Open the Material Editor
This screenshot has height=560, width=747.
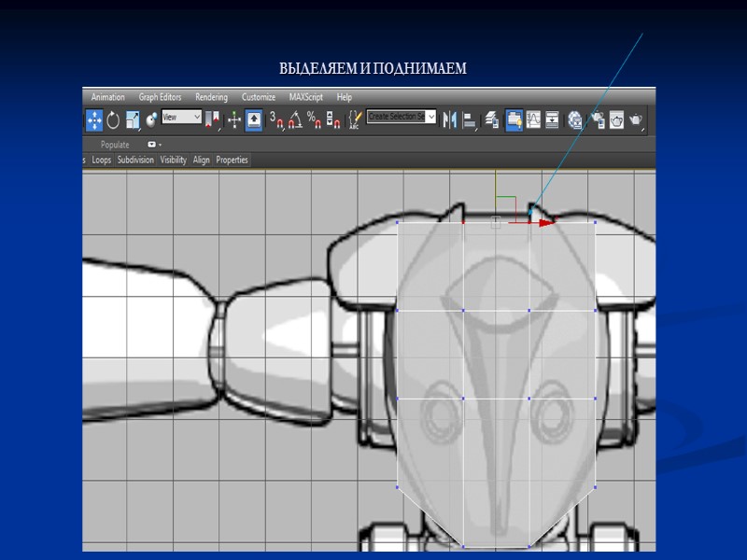pos(575,120)
